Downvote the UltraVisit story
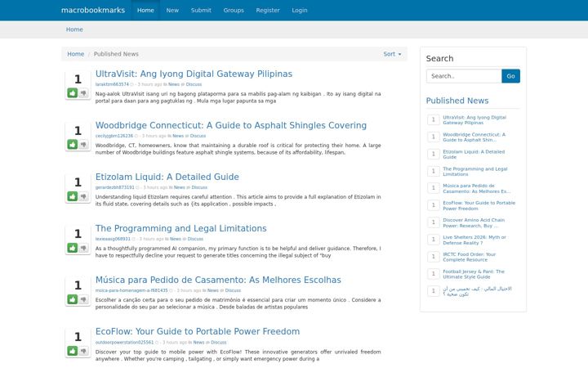 [83, 92]
